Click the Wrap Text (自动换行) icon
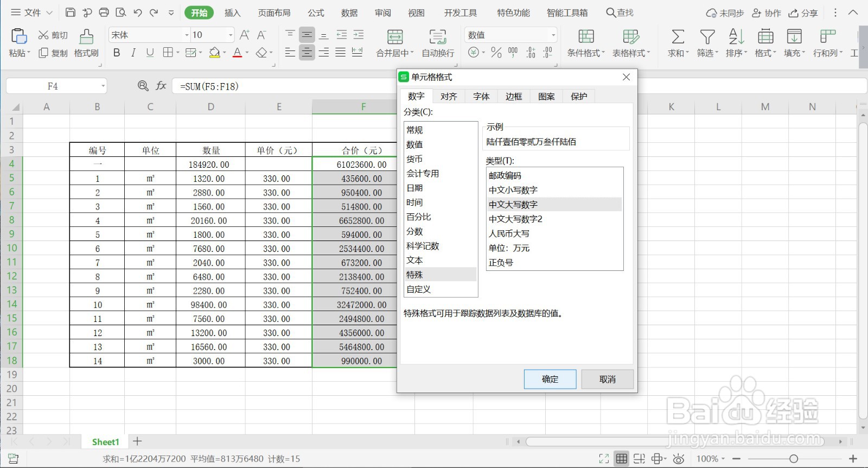 tap(438, 36)
